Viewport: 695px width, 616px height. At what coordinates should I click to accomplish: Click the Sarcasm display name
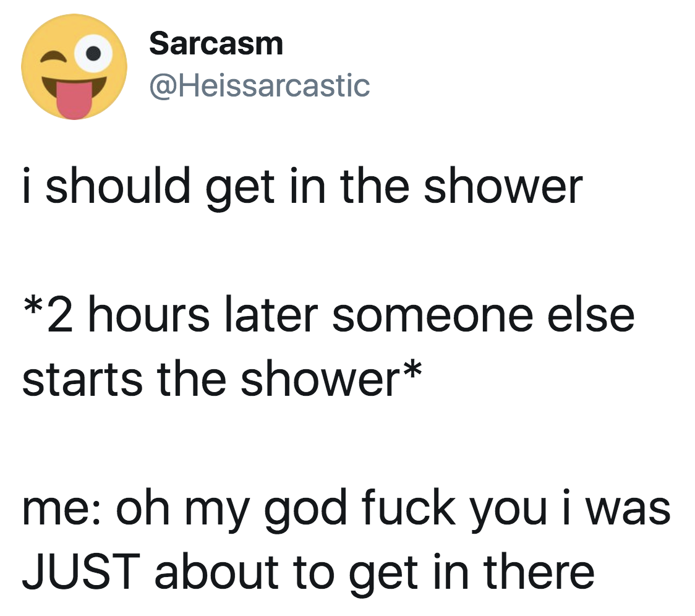[216, 44]
